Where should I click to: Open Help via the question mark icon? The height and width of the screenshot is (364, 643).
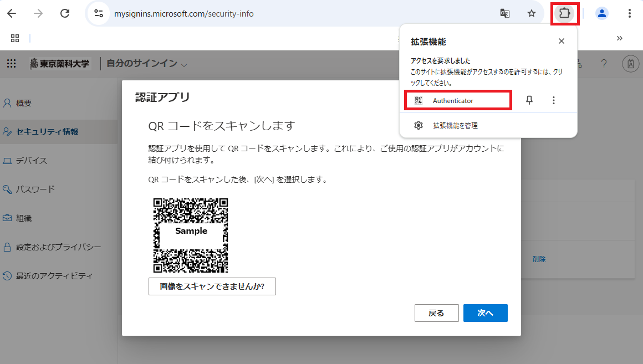tap(604, 64)
